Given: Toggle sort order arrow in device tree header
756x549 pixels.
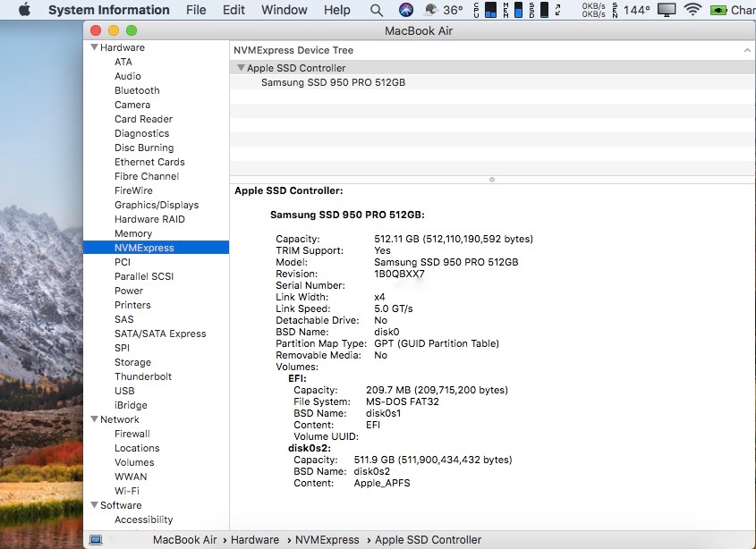Looking at the screenshot, I should (x=747, y=50).
